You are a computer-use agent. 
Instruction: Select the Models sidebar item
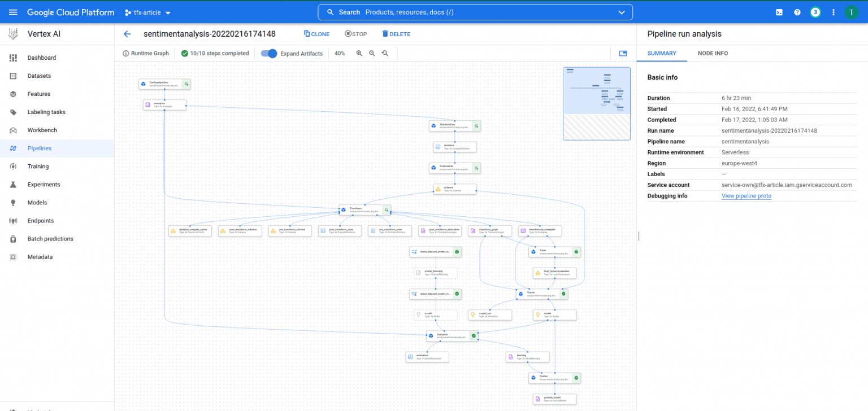tap(37, 202)
